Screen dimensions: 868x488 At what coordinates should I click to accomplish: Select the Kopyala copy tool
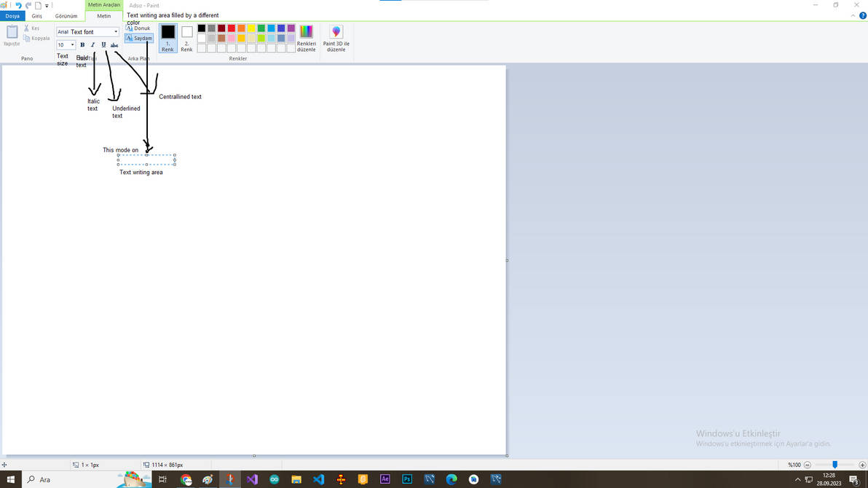[x=36, y=38]
